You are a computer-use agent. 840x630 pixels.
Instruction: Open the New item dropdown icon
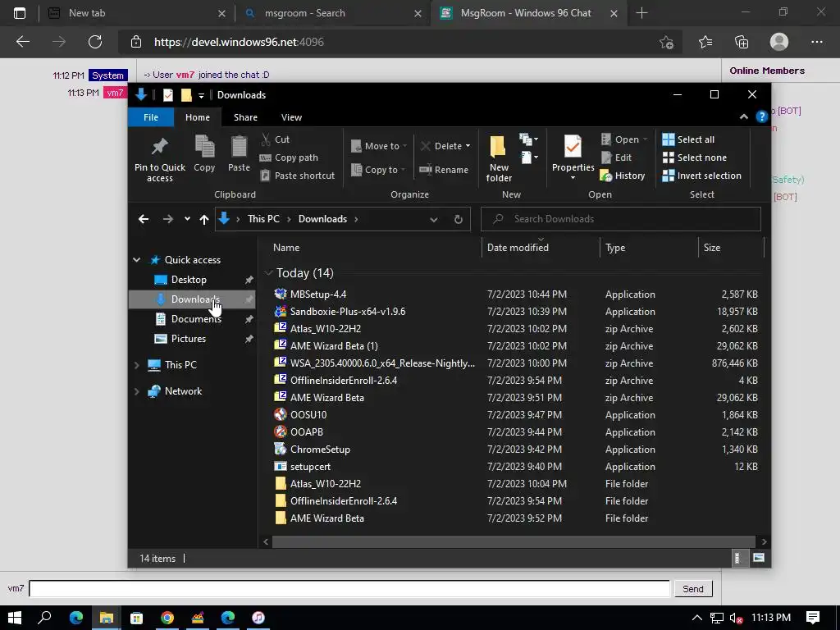529,139
